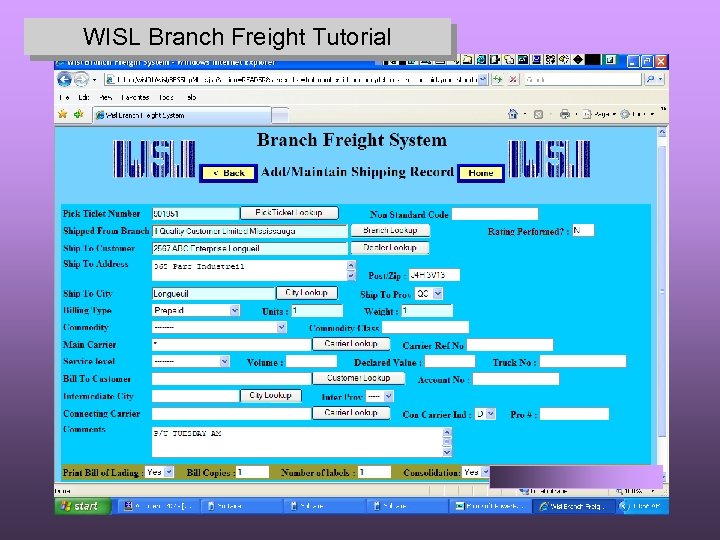Click the Home house icon in command bar
The image size is (720, 540).
click(x=513, y=114)
